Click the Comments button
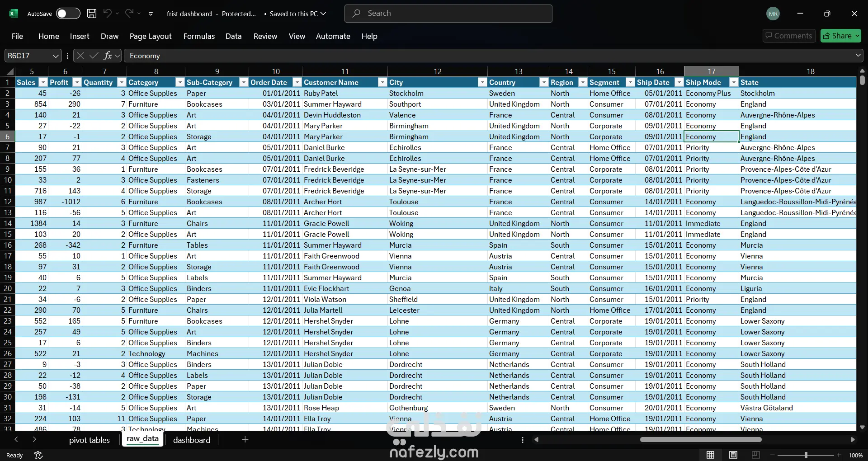The width and height of the screenshot is (868, 461). (x=789, y=36)
